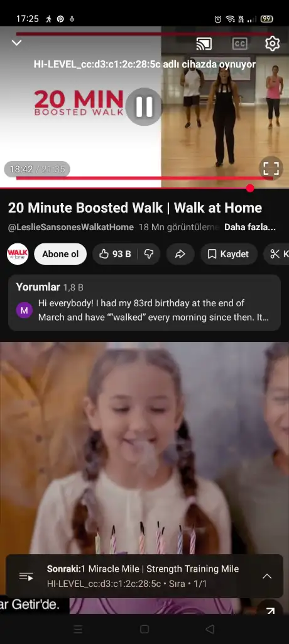Enter fullscreen mode icon

point(271,169)
